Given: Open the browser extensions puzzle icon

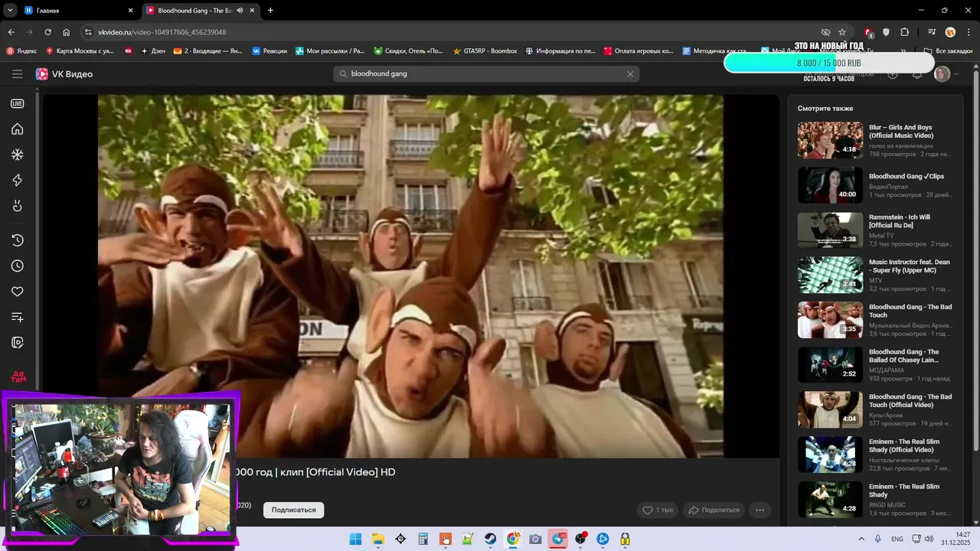Looking at the screenshot, I should coord(905,32).
